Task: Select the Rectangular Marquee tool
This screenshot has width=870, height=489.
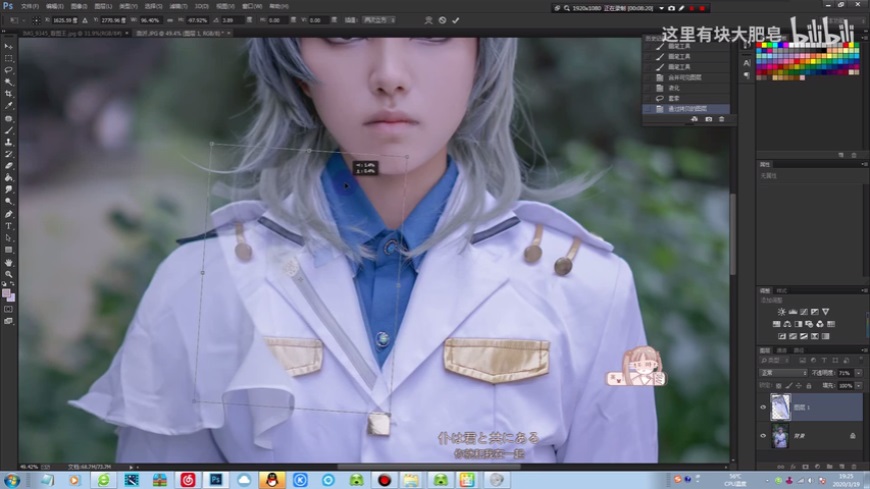Action: coord(8,58)
